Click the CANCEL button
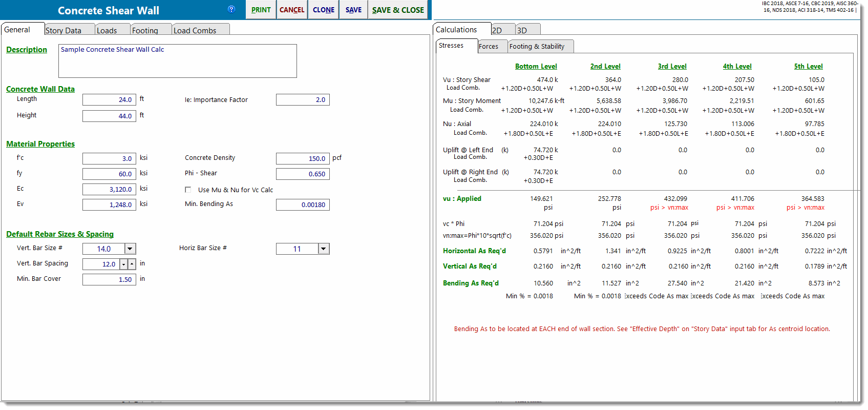This screenshot has width=868, height=410. pos(292,10)
